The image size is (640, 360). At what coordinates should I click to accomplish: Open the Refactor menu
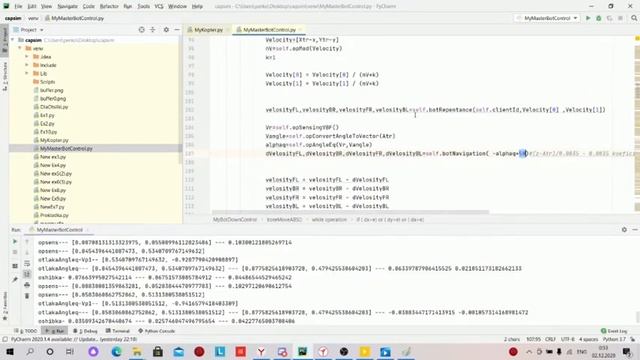click(x=109, y=7)
